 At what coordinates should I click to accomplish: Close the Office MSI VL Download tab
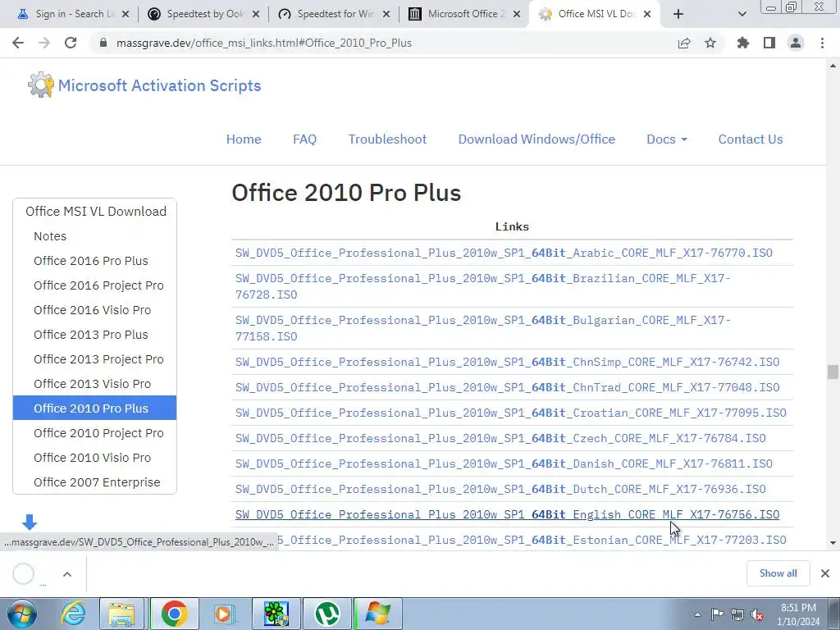pyautogui.click(x=647, y=14)
